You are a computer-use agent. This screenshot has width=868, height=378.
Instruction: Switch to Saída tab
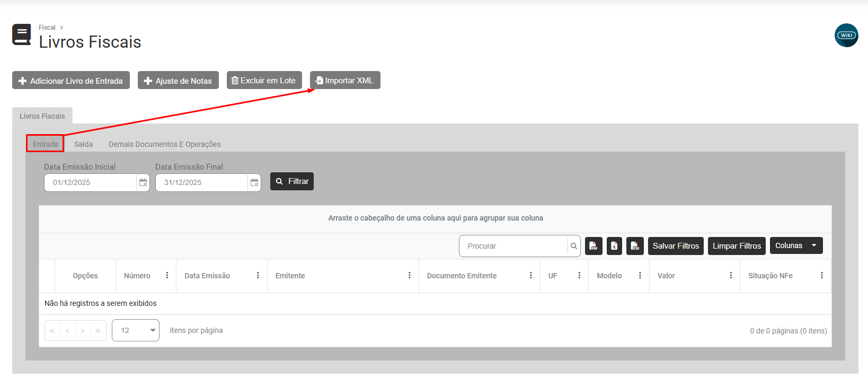83,144
